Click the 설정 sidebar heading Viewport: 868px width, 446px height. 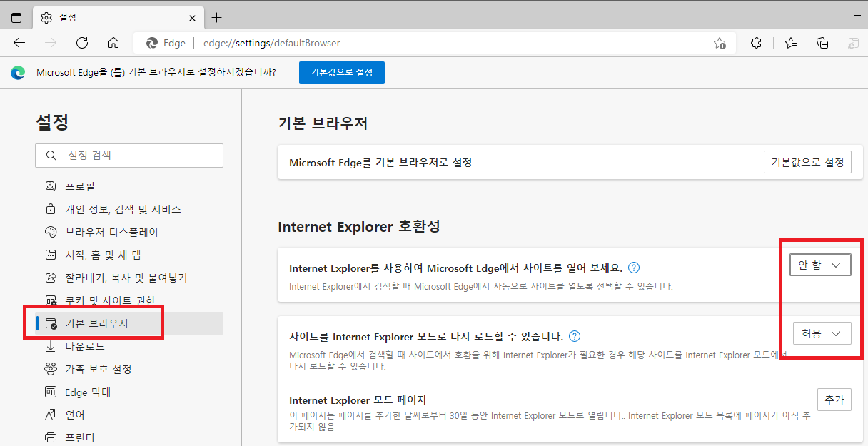[x=52, y=122]
